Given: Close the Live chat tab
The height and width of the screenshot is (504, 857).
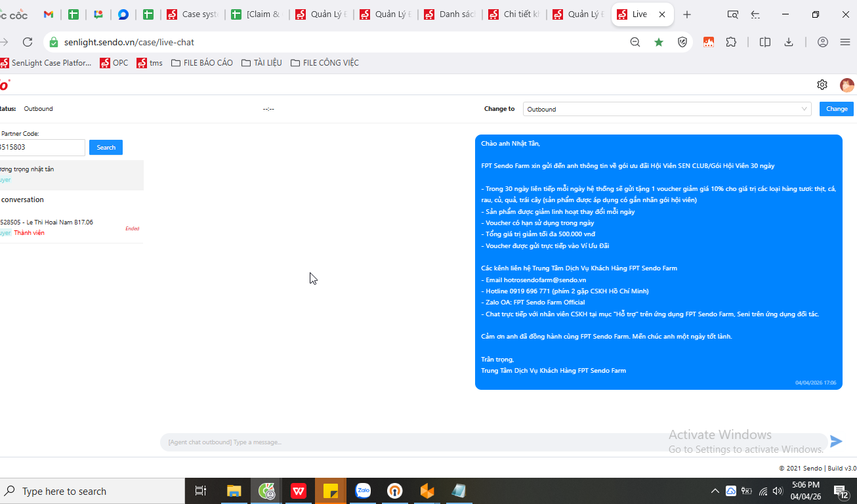Looking at the screenshot, I should [662, 14].
